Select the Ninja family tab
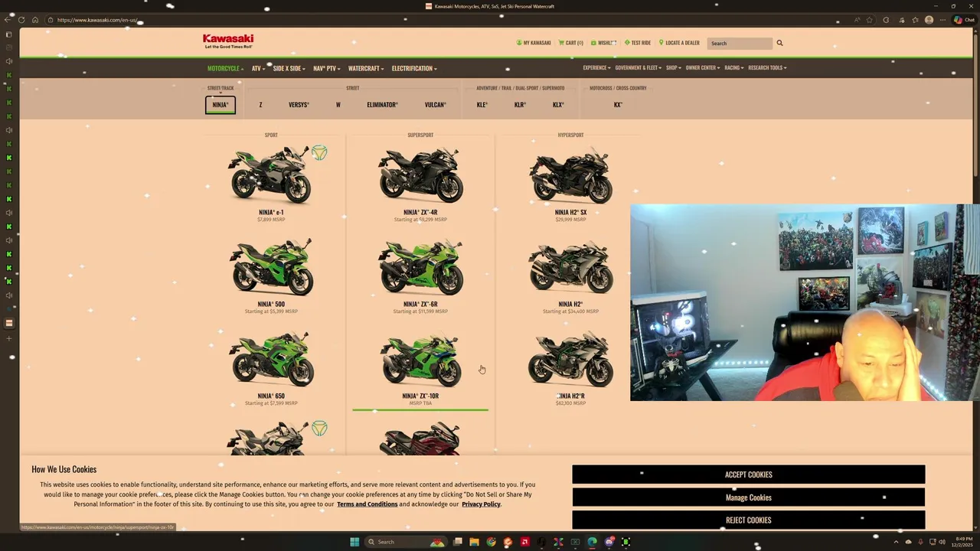980x551 pixels. [220, 105]
